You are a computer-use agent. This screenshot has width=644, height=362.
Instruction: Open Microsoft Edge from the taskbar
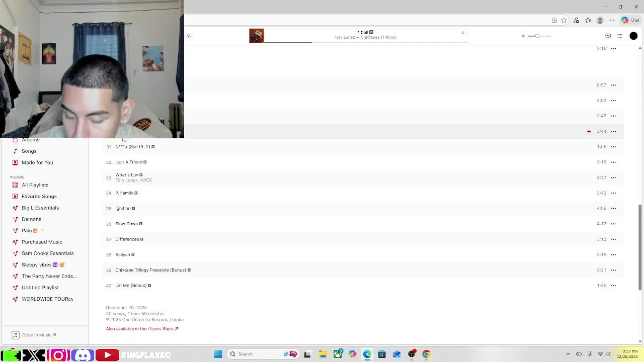click(x=367, y=354)
